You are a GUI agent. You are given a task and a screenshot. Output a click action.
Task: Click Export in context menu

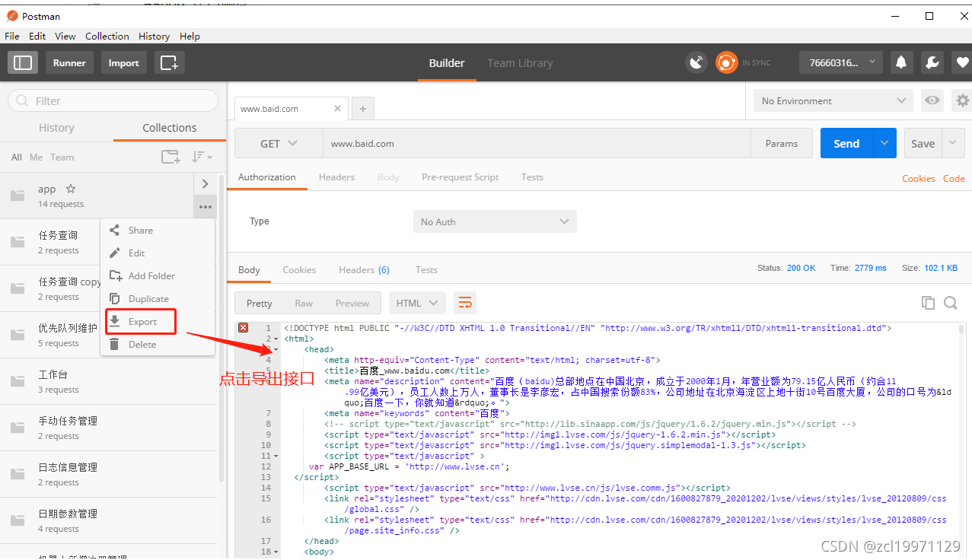157,321
